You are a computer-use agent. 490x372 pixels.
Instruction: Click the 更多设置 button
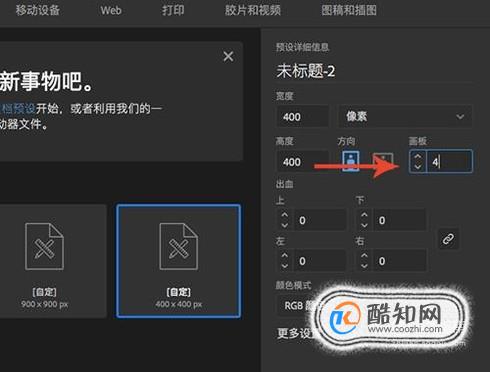pos(295,333)
